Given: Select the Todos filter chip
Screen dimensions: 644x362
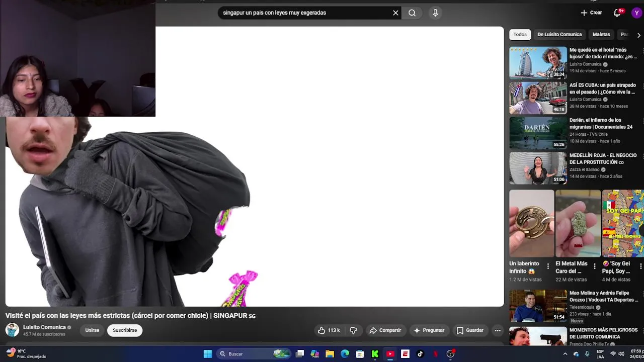Looking at the screenshot, I should click(x=520, y=35).
